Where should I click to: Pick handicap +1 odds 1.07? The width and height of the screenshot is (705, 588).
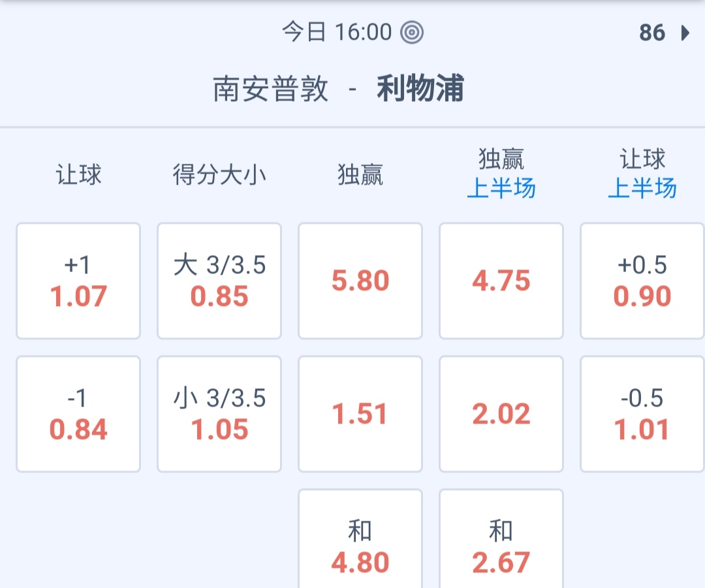78,281
